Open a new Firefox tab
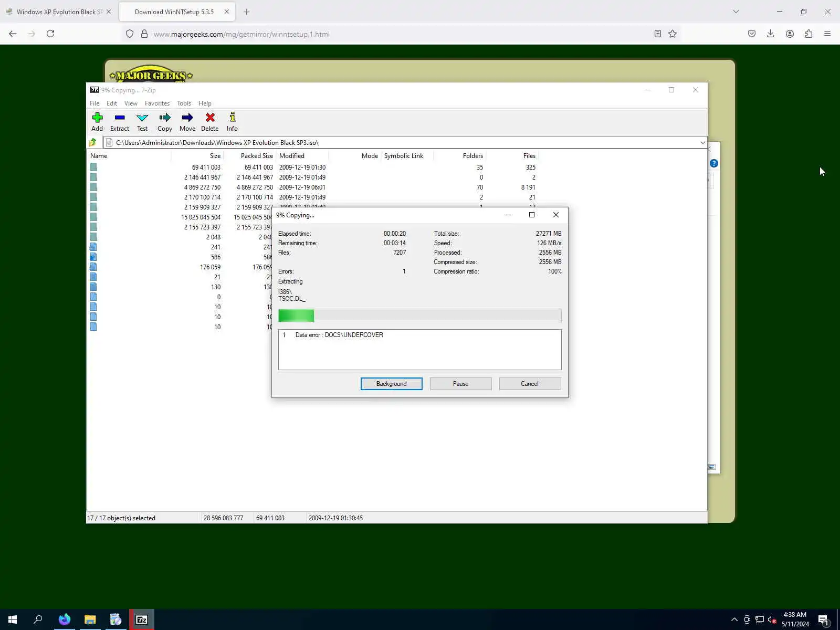The image size is (840, 630). [x=246, y=12]
